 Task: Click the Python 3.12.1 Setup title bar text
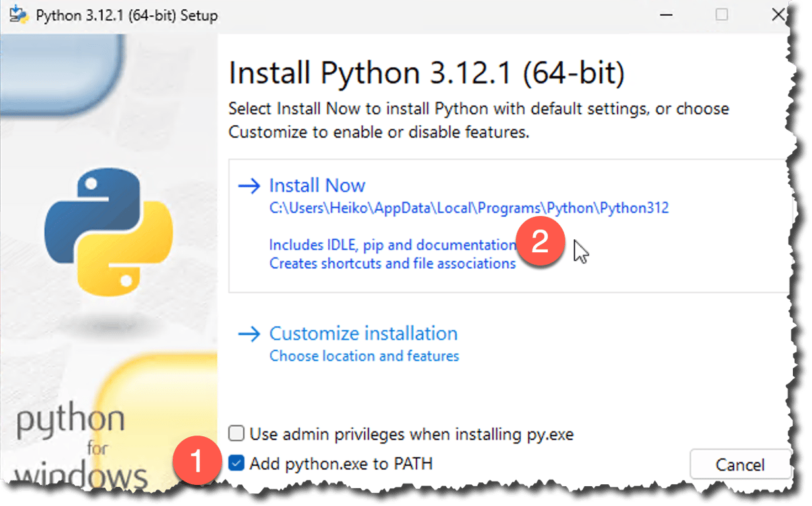tap(127, 14)
